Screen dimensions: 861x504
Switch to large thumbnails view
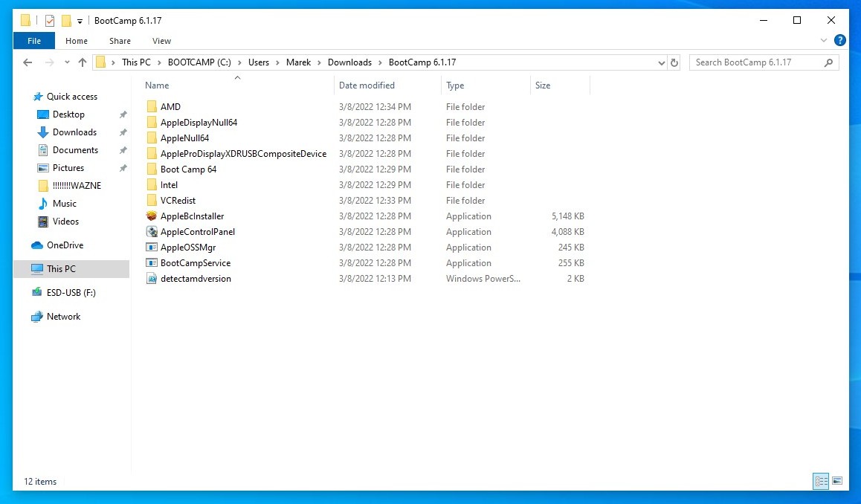pos(837,482)
